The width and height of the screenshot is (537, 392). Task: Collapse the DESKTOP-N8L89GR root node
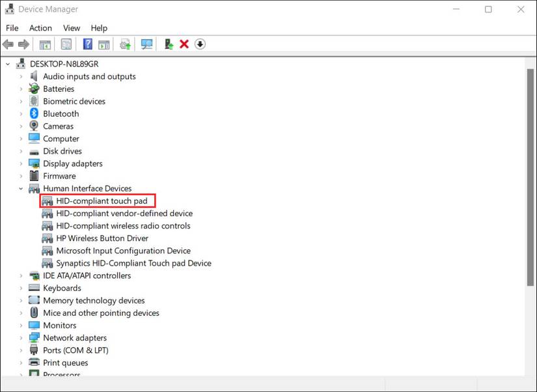coord(8,64)
